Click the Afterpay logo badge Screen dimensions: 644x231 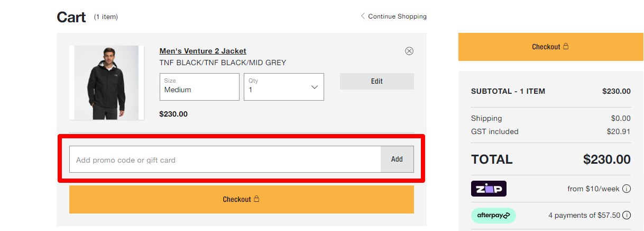(x=493, y=215)
